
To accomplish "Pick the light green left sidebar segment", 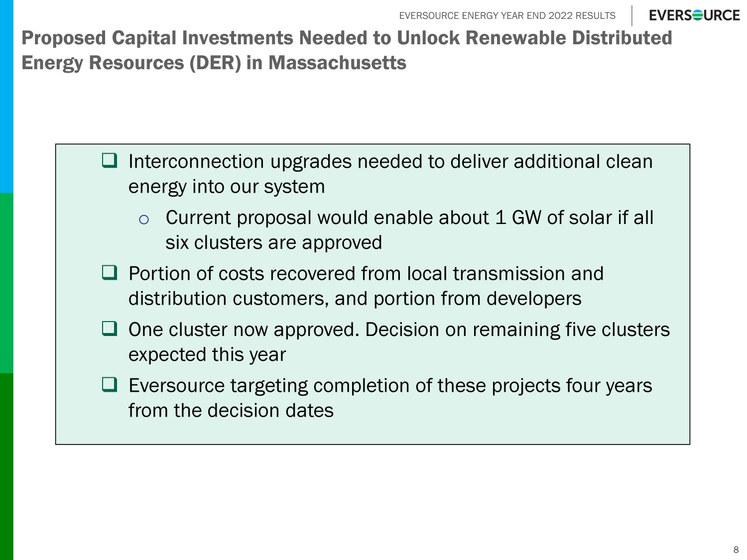I will pos(6,283).
